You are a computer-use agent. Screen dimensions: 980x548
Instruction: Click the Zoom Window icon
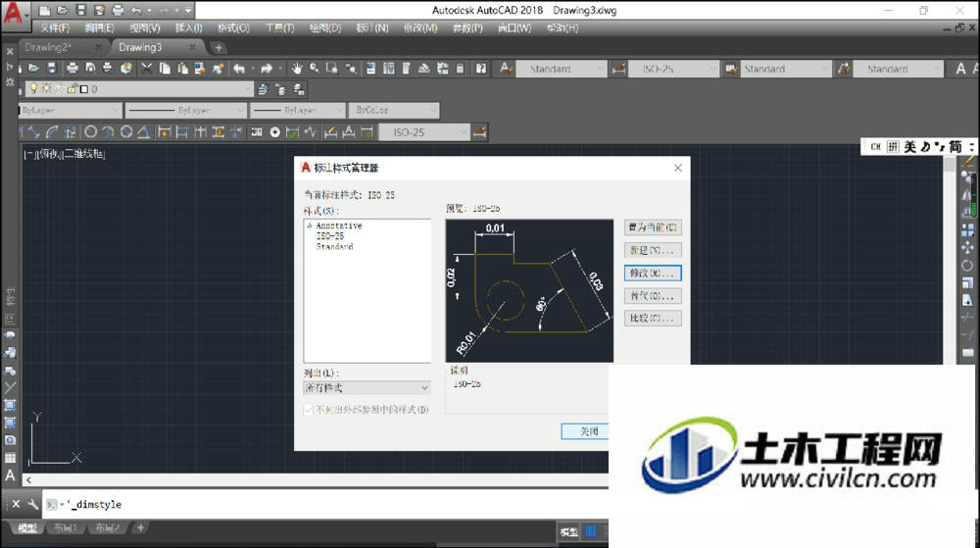(x=332, y=68)
